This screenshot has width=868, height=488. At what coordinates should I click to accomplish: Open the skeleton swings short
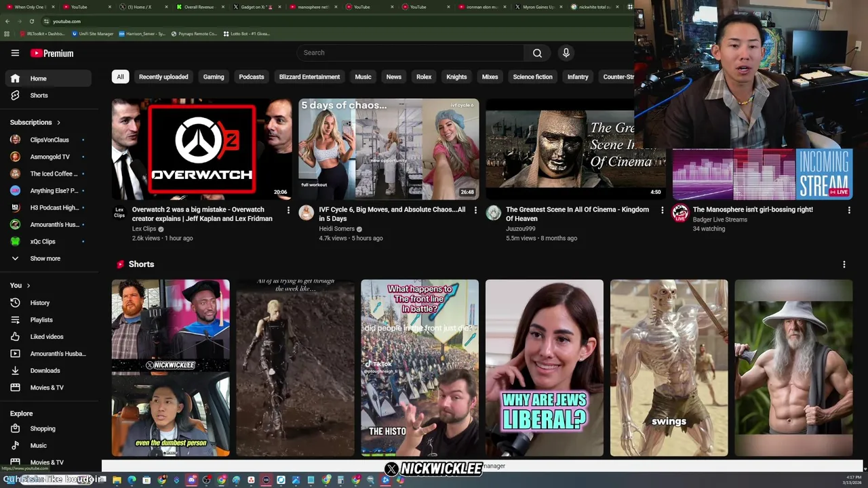669,368
